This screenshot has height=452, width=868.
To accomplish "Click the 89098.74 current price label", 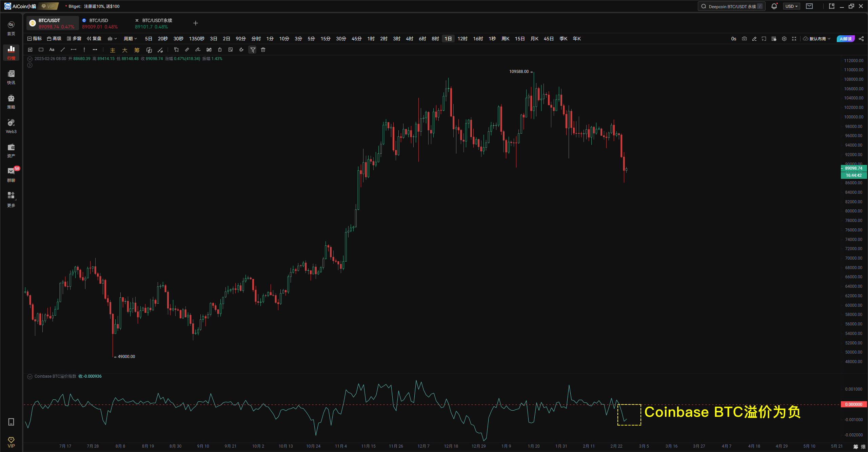I will click(x=854, y=168).
